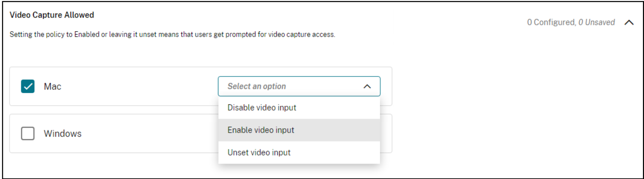
Task: Choose Disable video input option
Action: 262,108
